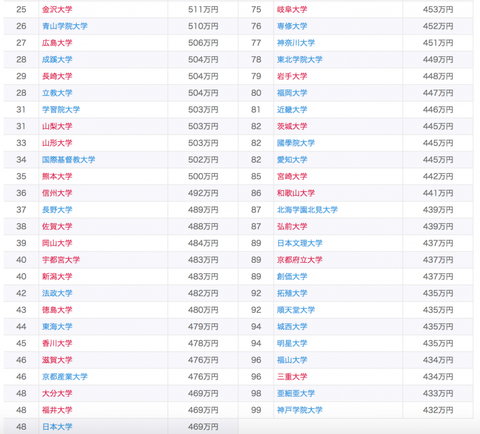Open the 長野大学 link

click(x=57, y=210)
